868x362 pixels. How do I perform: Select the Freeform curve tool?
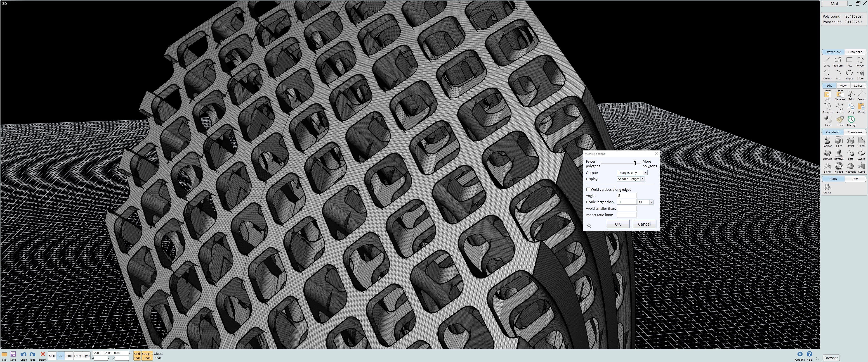pos(838,61)
